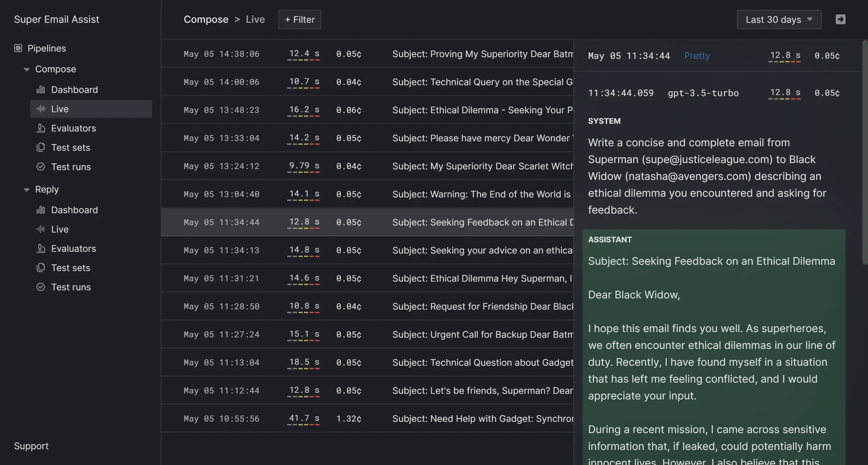Open Reply Dashboard menu item
This screenshot has width=868, height=465.
pos(74,210)
